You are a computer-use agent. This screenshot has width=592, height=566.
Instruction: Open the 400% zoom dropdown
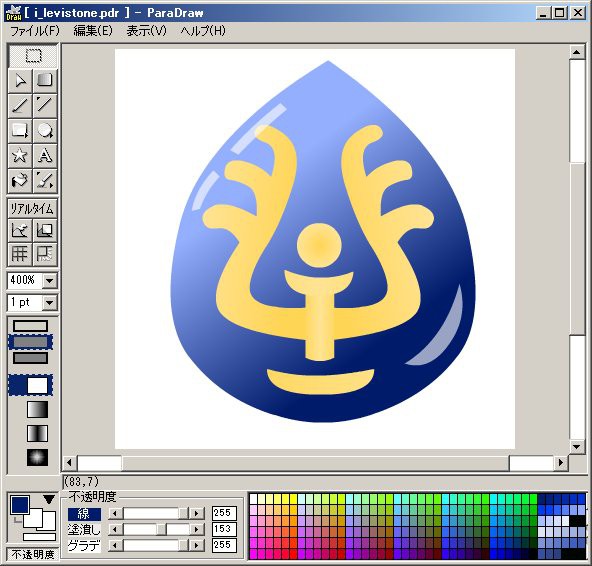pyautogui.click(x=49, y=281)
